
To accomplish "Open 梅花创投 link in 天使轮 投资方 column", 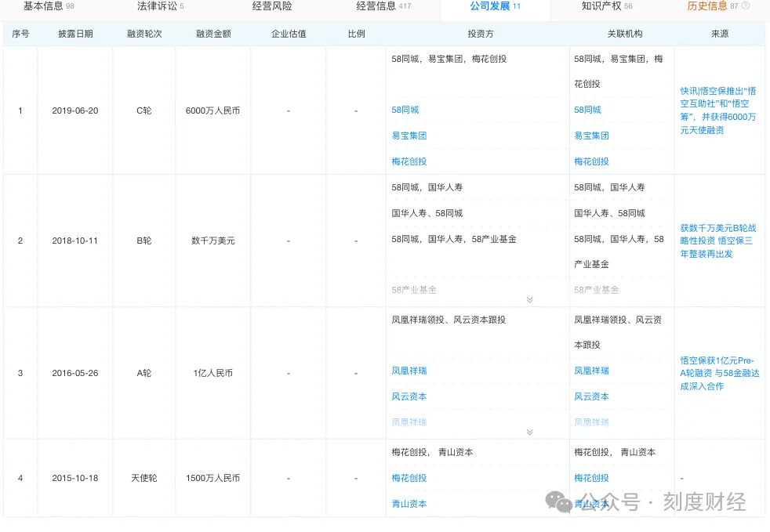I will pyautogui.click(x=409, y=478).
